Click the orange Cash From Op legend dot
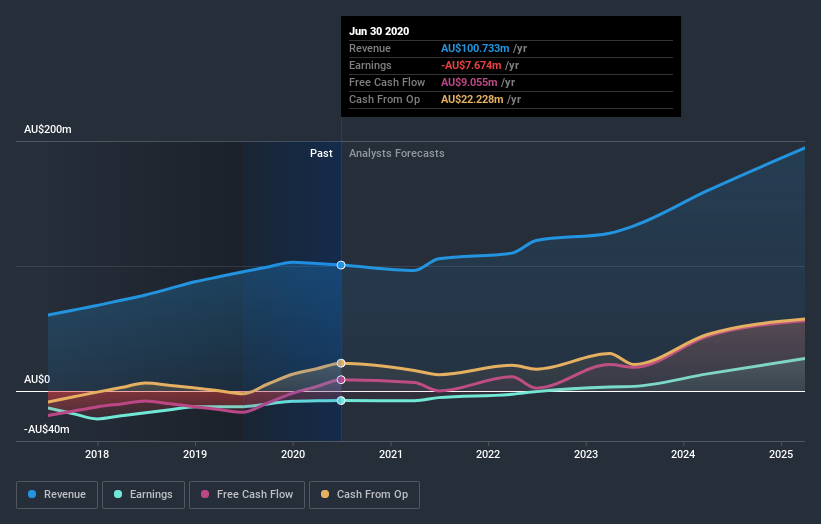 (x=325, y=494)
